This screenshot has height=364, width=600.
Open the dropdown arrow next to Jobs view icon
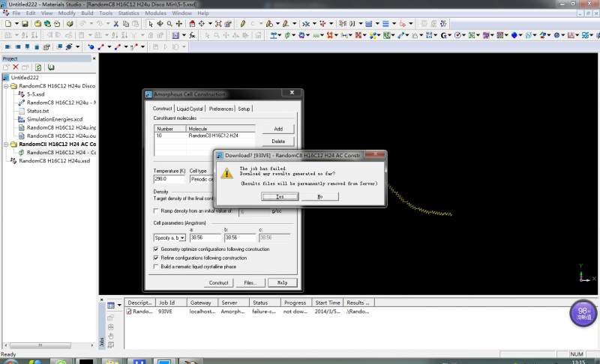pyautogui.click(x=119, y=305)
